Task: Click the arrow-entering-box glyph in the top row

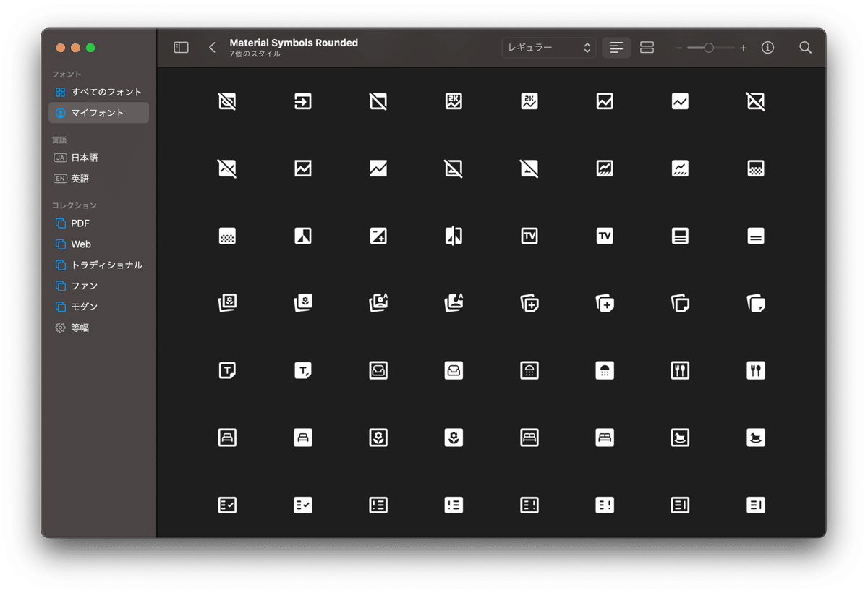Action: tap(303, 102)
